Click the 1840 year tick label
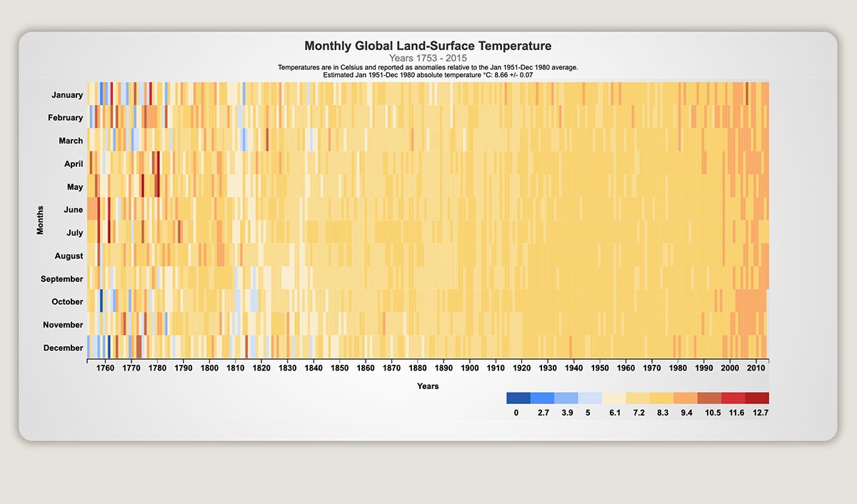 (314, 368)
